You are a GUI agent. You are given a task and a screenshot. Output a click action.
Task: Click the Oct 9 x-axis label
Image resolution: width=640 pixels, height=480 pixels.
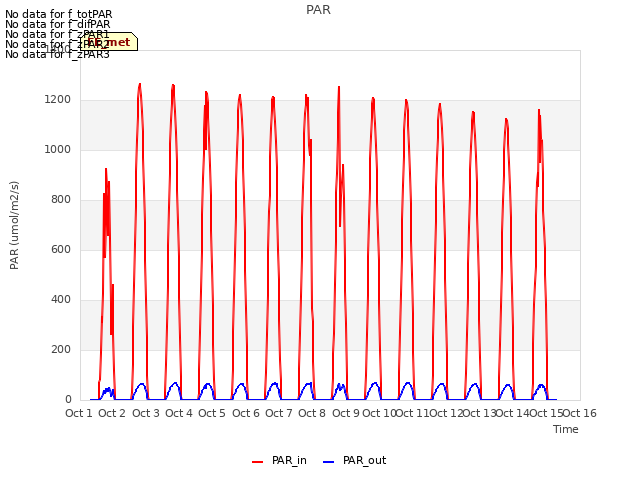[346, 413]
